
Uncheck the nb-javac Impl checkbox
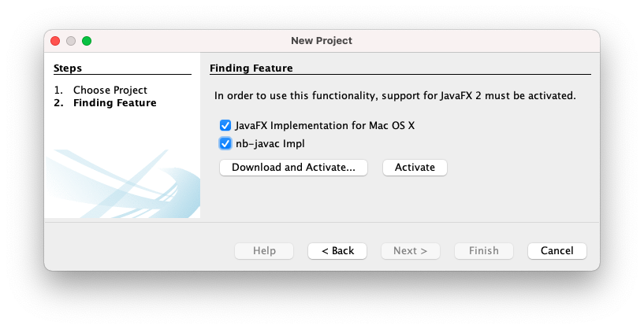click(225, 143)
